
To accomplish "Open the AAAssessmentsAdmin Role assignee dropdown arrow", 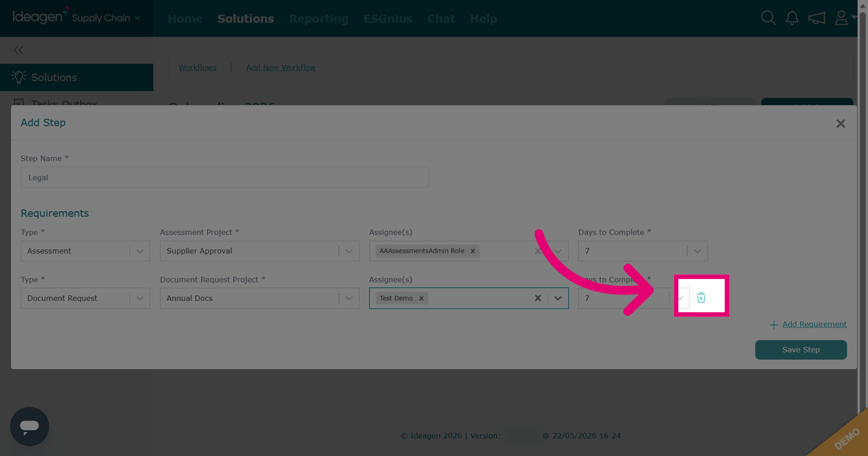I will (x=558, y=251).
